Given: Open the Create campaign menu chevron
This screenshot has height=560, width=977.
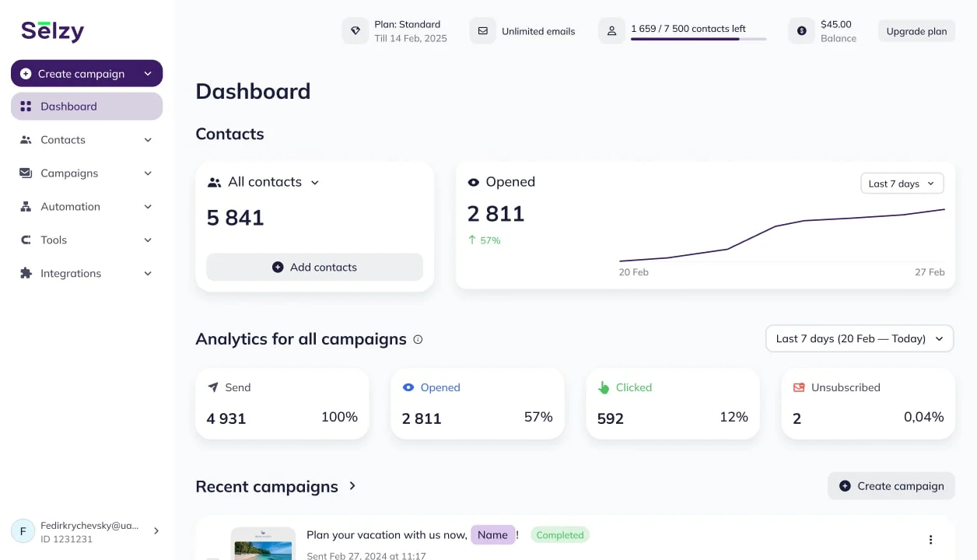Looking at the screenshot, I should coord(148,73).
